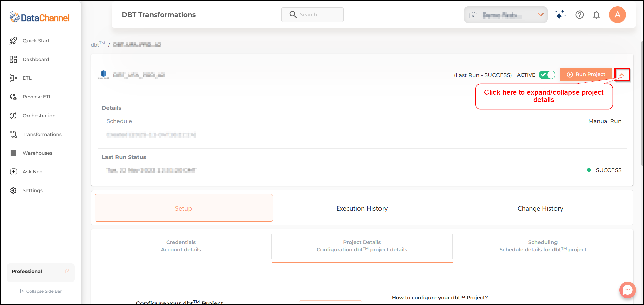This screenshot has height=305, width=644.
Task: Click Collapse Side Bar
Action: (41, 291)
